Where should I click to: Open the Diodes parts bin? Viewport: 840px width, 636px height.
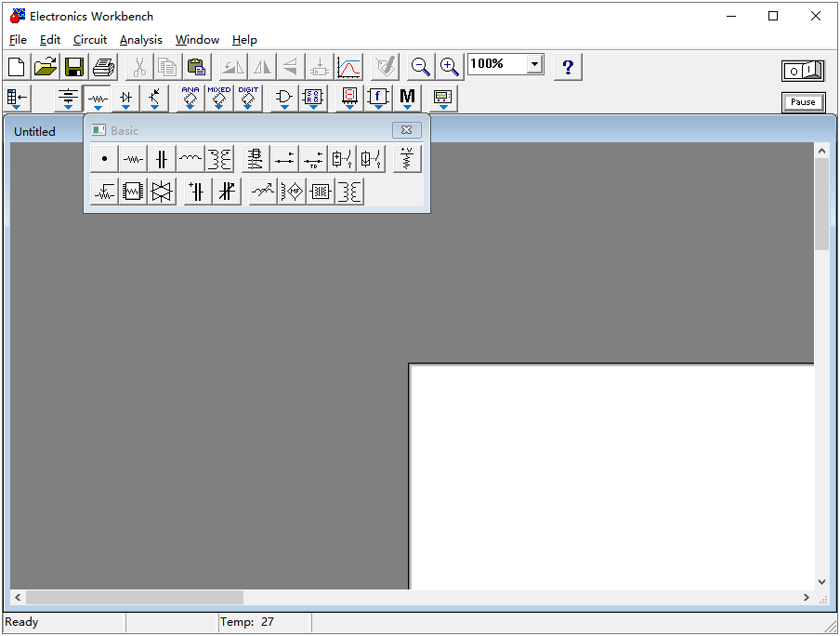(125, 98)
